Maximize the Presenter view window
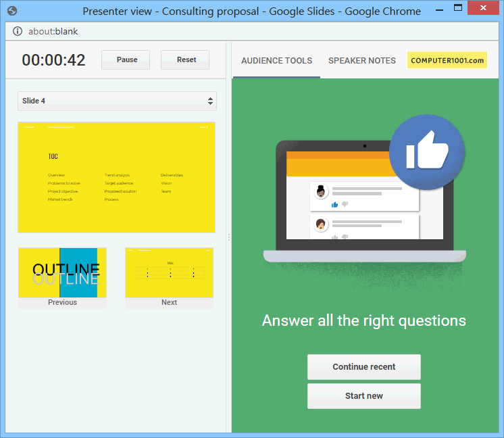Image resolution: width=504 pixels, height=438 pixels. 458,8
